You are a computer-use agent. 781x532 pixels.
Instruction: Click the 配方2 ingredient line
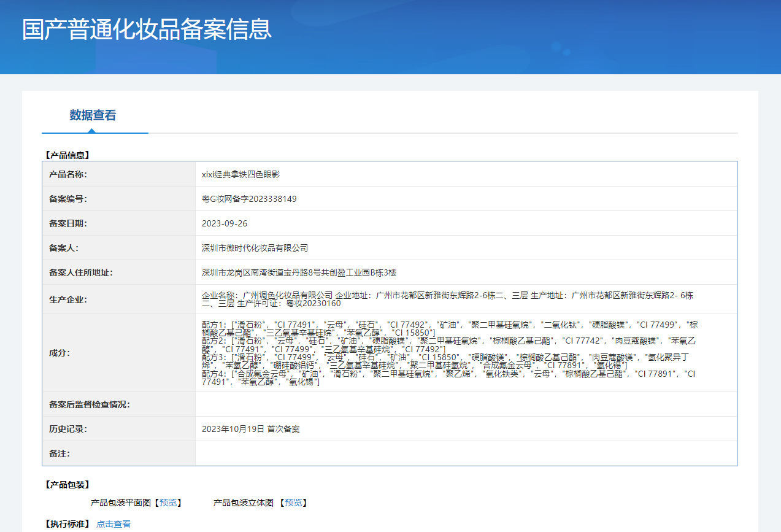coord(450,344)
